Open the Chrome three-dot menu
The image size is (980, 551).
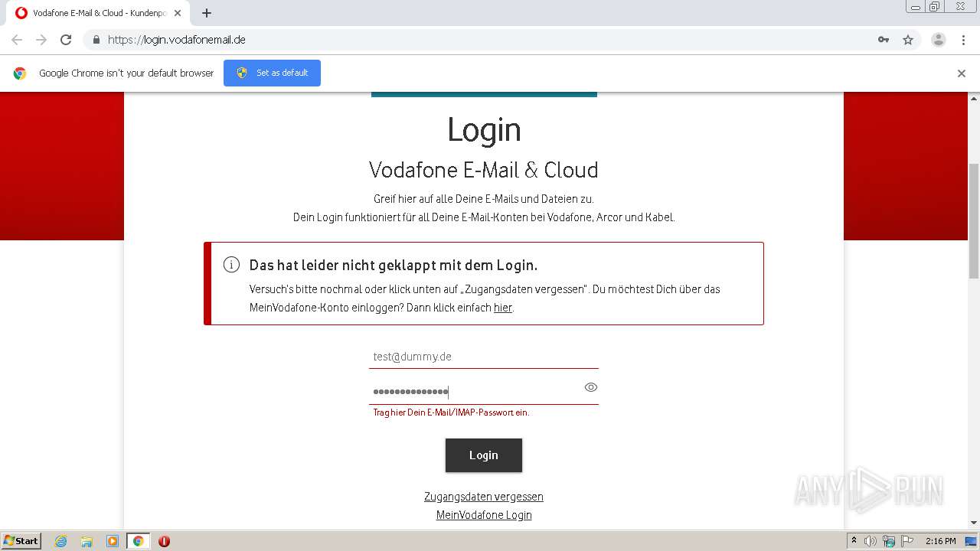[964, 40]
